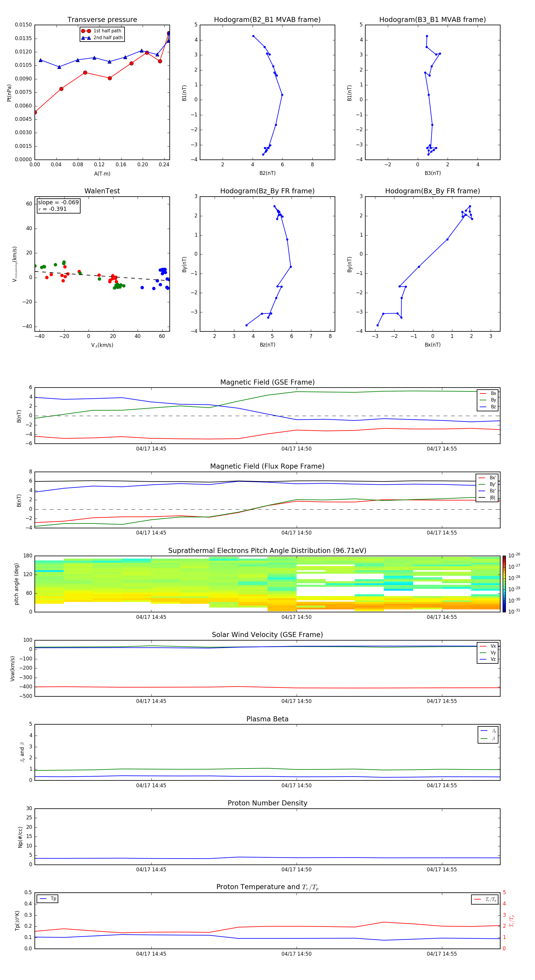The width and height of the screenshot is (535, 980).
Task: Select the '2nd half path' legend entry
Action: 102,38
